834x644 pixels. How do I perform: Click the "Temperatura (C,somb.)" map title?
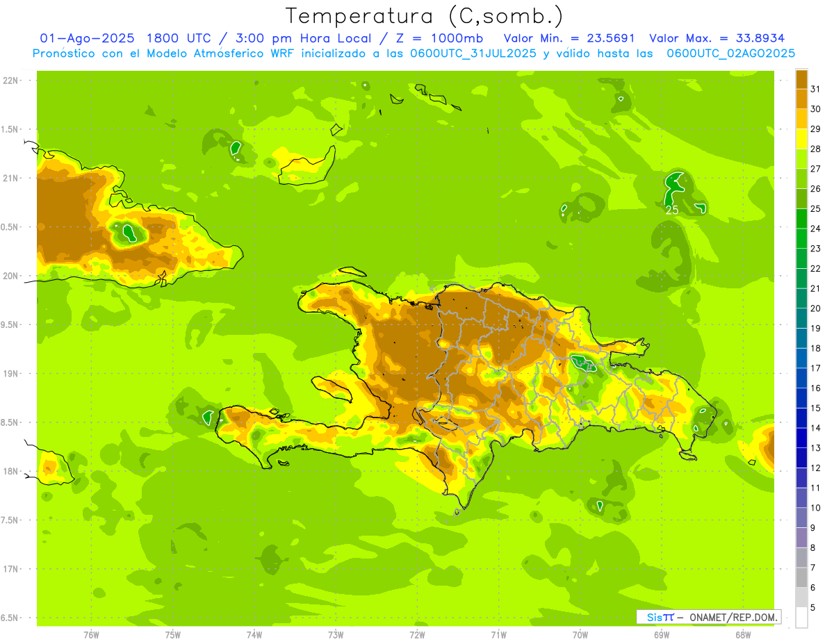coord(424,15)
